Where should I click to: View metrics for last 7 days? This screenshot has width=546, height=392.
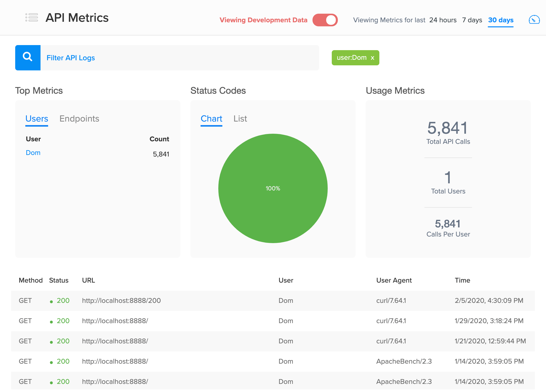coord(472,20)
